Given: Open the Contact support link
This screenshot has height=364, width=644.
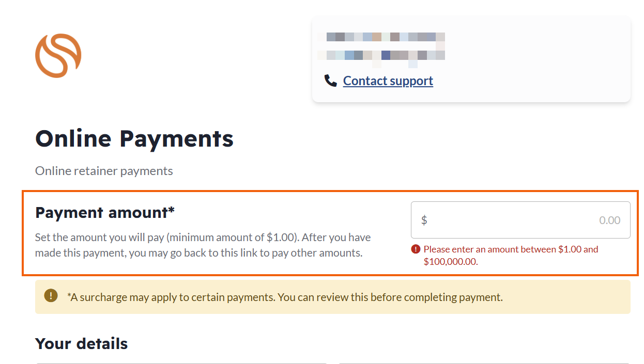Looking at the screenshot, I should pos(388,81).
